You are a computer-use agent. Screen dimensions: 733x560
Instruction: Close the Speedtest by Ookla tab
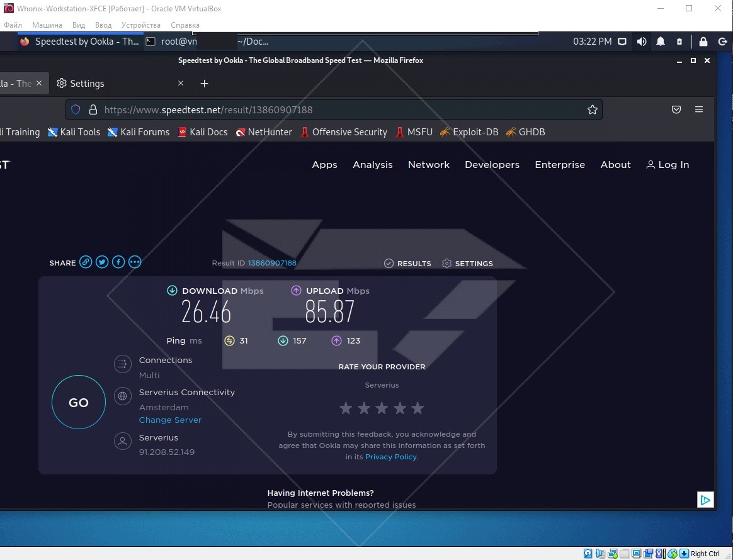39,83
